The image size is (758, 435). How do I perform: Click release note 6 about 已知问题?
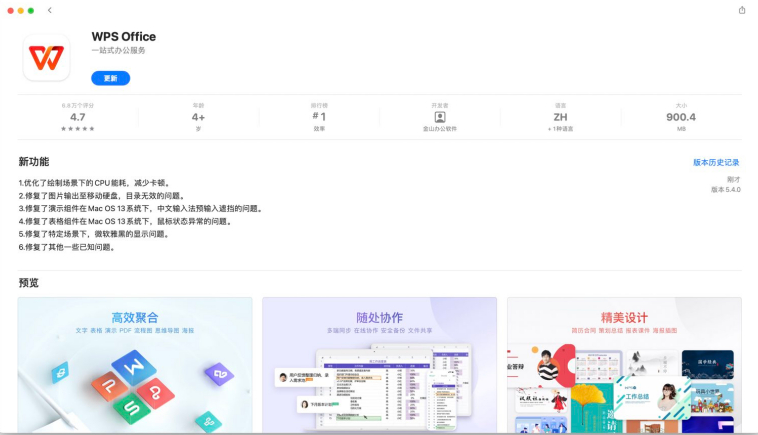click(67, 247)
